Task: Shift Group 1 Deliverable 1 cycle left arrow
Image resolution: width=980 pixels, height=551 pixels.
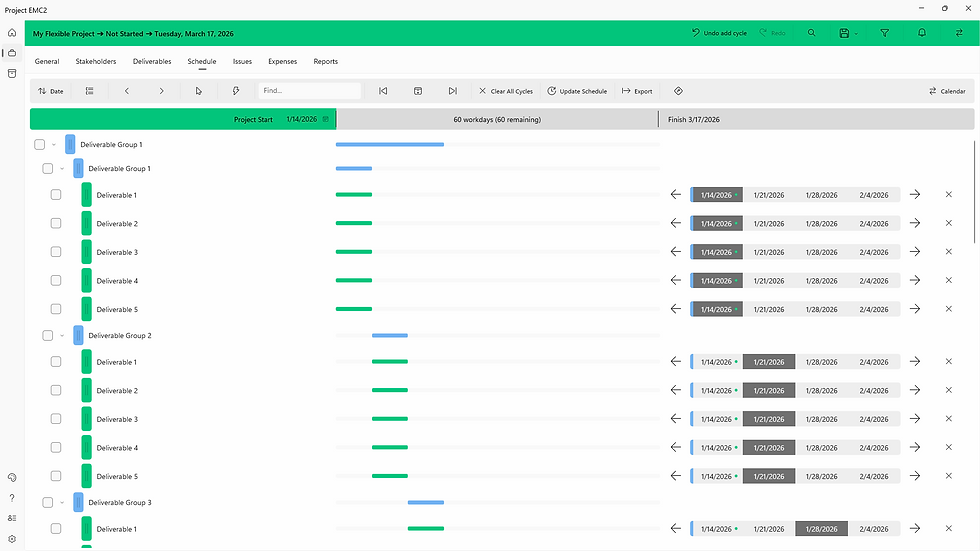Action: (676, 194)
